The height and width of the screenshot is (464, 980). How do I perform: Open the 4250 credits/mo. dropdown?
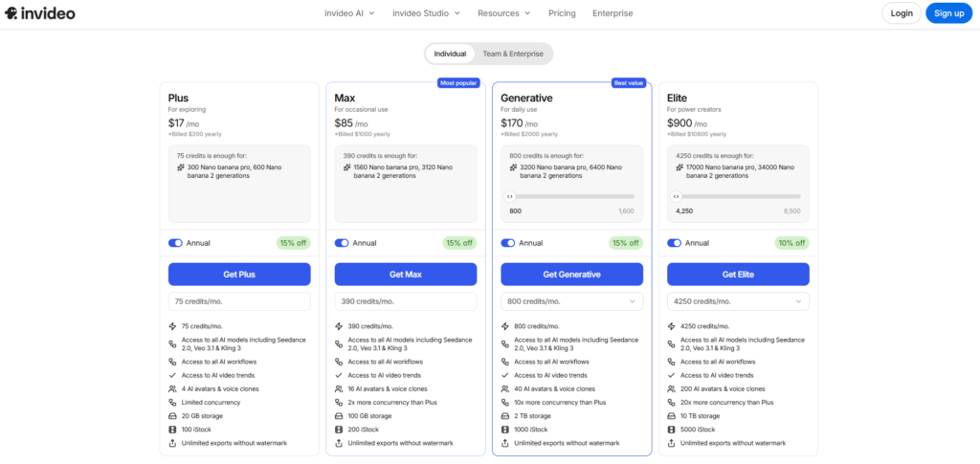pyautogui.click(x=738, y=301)
